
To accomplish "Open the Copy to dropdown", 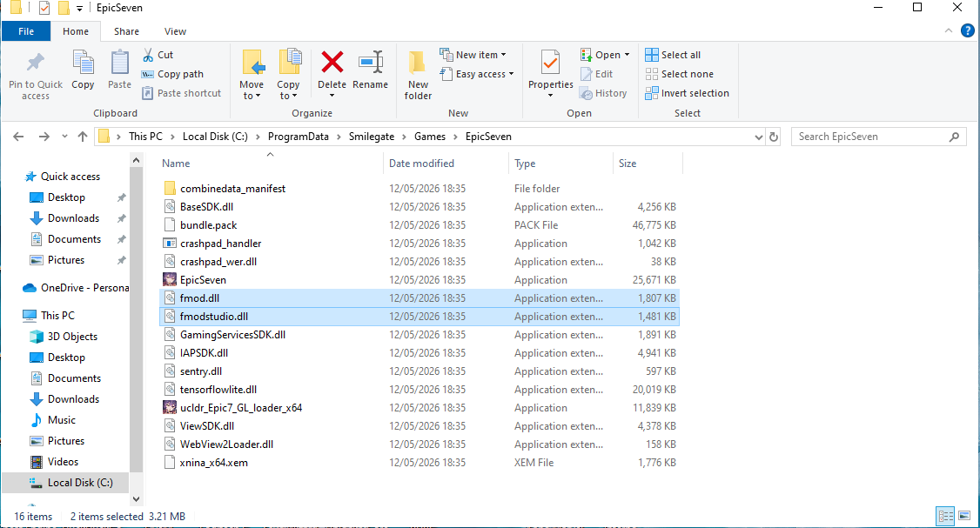I will (x=288, y=96).
